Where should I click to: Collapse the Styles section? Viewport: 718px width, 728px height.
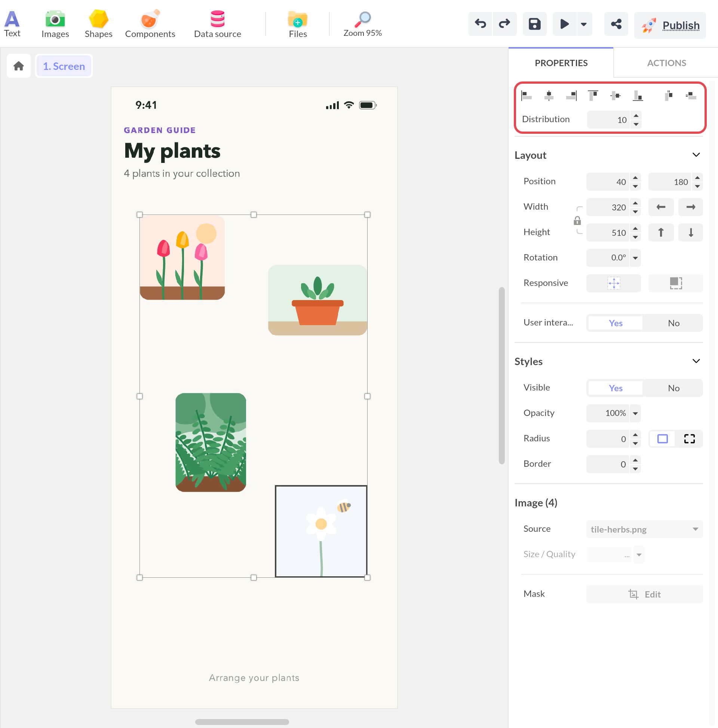pos(696,361)
